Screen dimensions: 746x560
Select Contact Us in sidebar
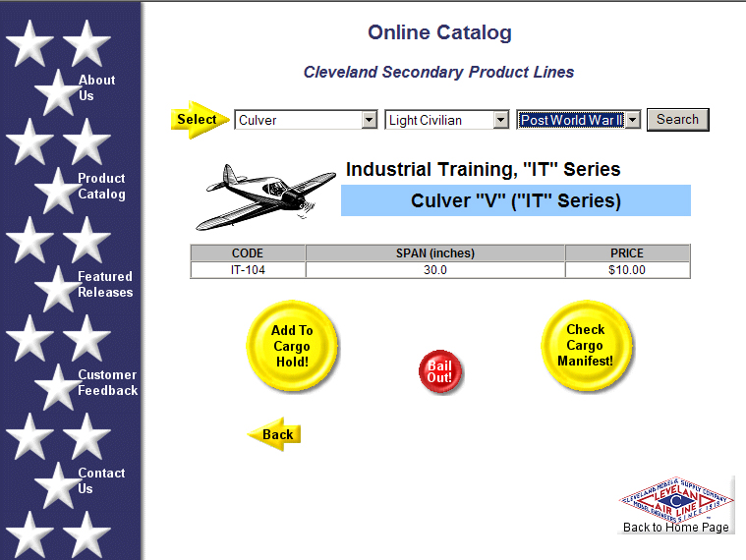click(101, 480)
